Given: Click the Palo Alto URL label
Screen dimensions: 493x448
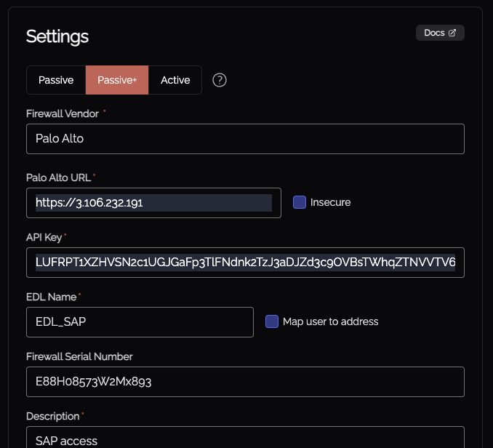Looking at the screenshot, I should coord(58,177).
